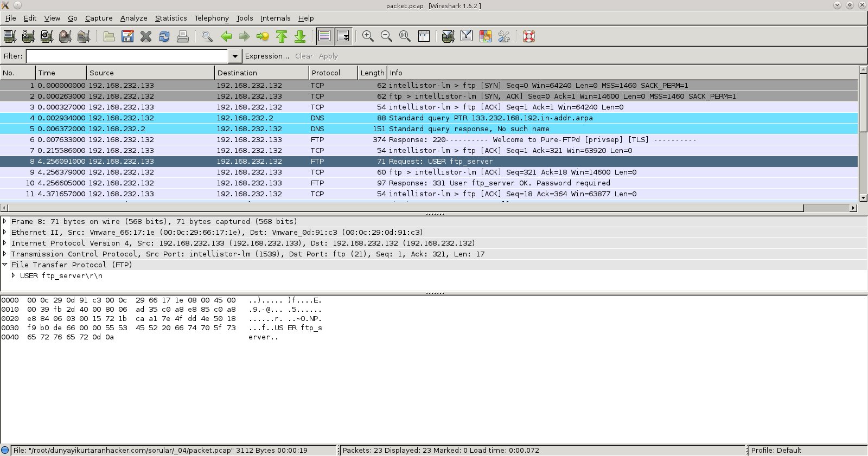Screen dimensions: 868x456
Task: Sort by Length column header
Action: (372, 73)
